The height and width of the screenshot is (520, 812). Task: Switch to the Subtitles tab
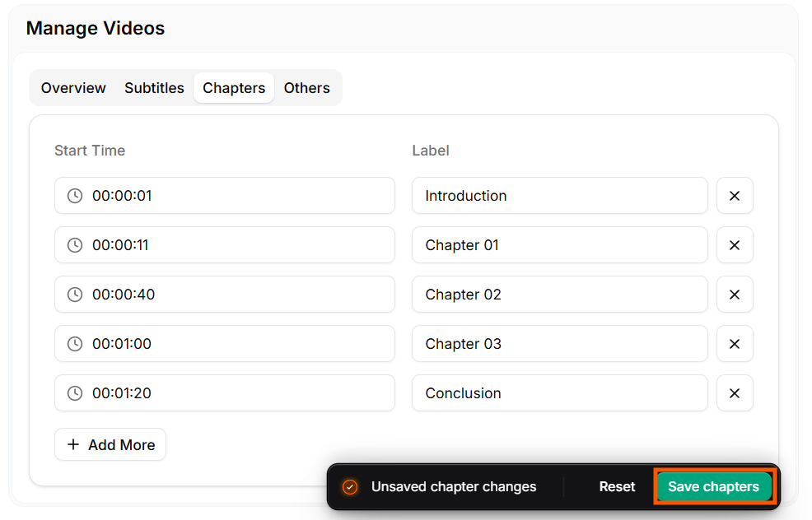pos(154,88)
